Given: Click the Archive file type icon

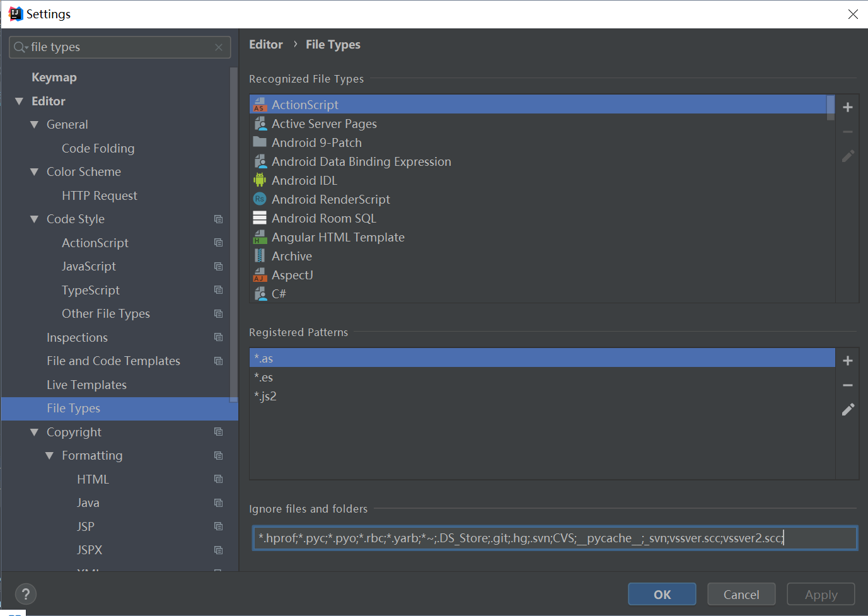Looking at the screenshot, I should pyautogui.click(x=260, y=256).
